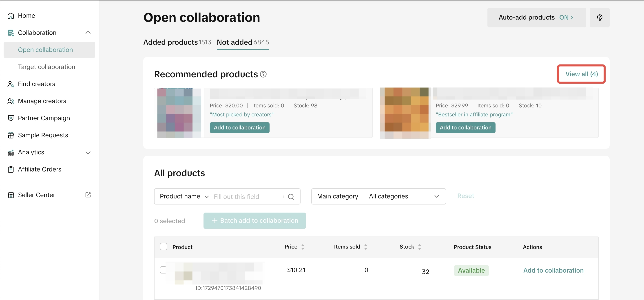
Task: Click the Home house icon in sidebar
Action: click(x=11, y=16)
